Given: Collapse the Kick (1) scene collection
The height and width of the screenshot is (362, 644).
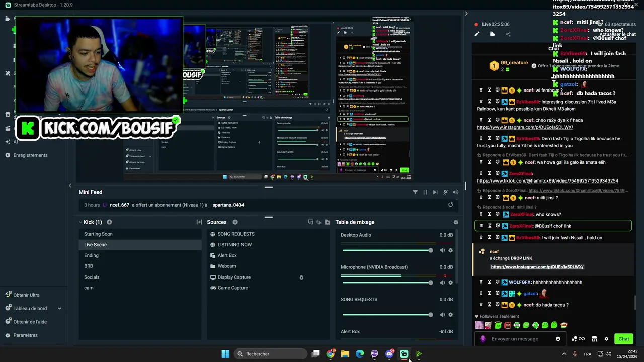Looking at the screenshot, I should point(80,222).
